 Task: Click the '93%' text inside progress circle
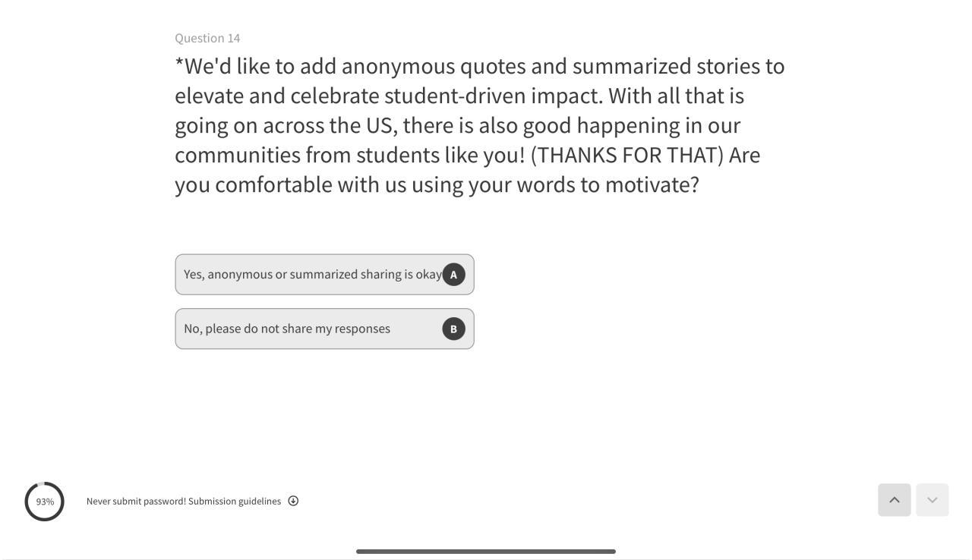pyautogui.click(x=45, y=502)
